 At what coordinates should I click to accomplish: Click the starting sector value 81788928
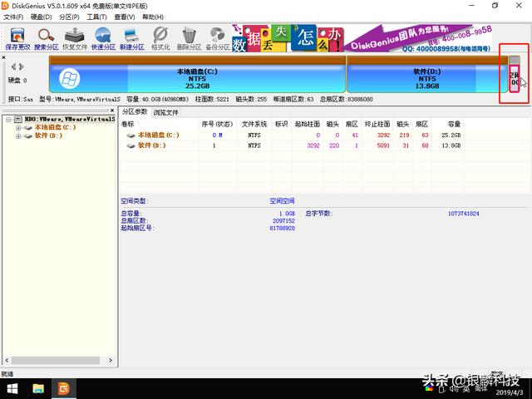point(283,229)
